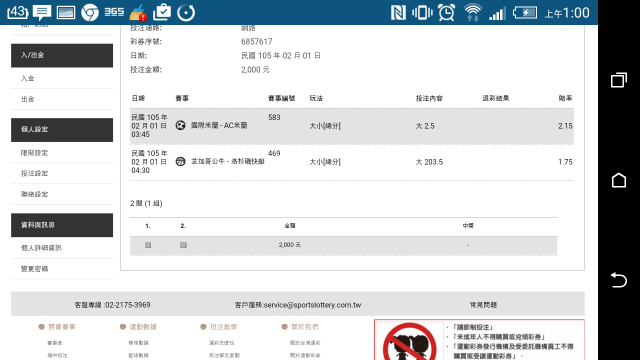Call the 客服專線 02-2175-3969 number

pos(112,305)
